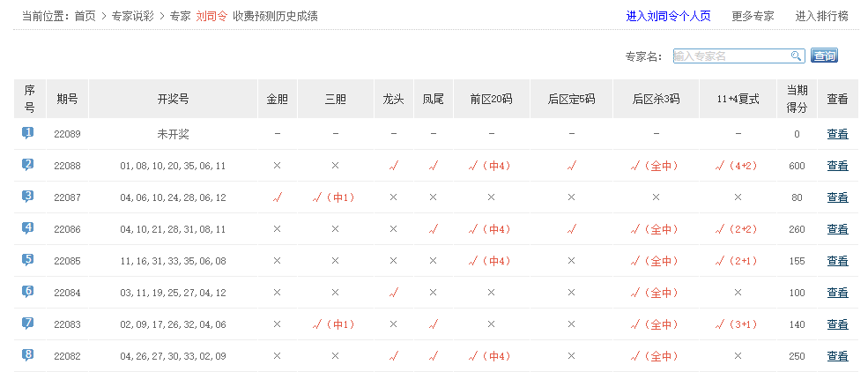This screenshot has width=868, height=372.
Task: Click the number 1 row badge icon
Action: tap(29, 133)
